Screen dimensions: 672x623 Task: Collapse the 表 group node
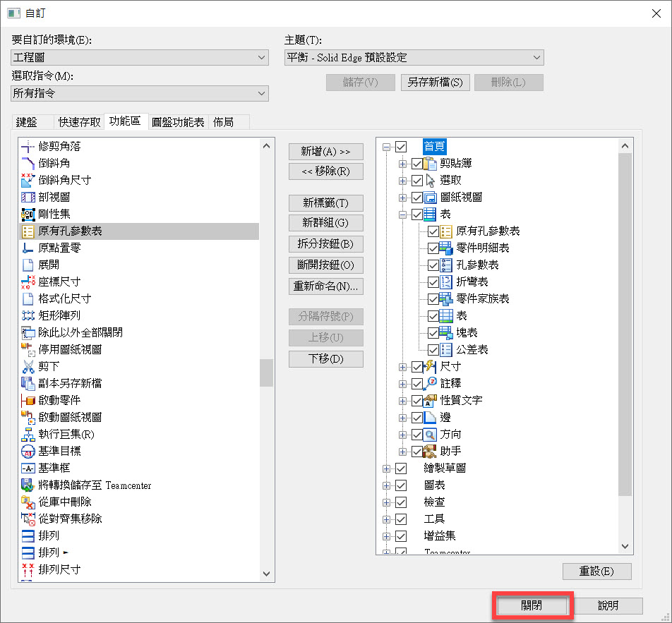coord(403,214)
